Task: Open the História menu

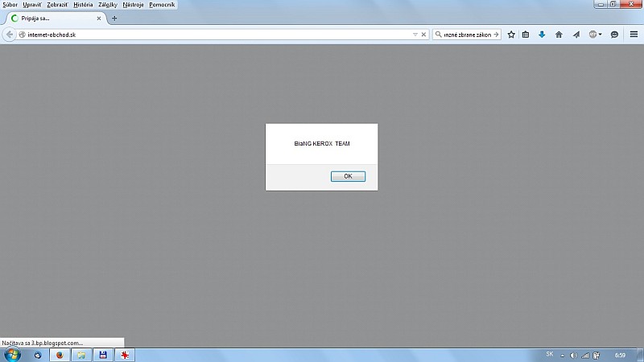Action: [x=83, y=5]
